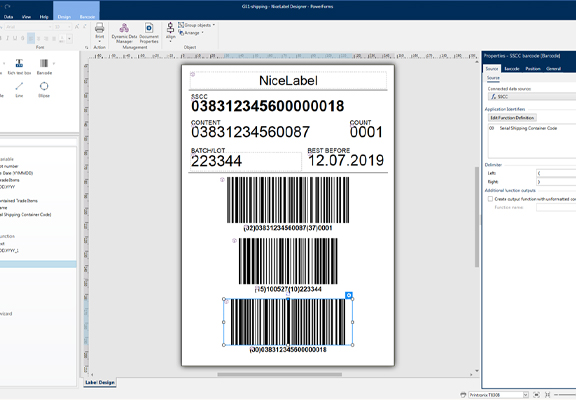Click the center text alignment icon
Image resolution: width=576 pixels, height=400 pixels.
39,38
